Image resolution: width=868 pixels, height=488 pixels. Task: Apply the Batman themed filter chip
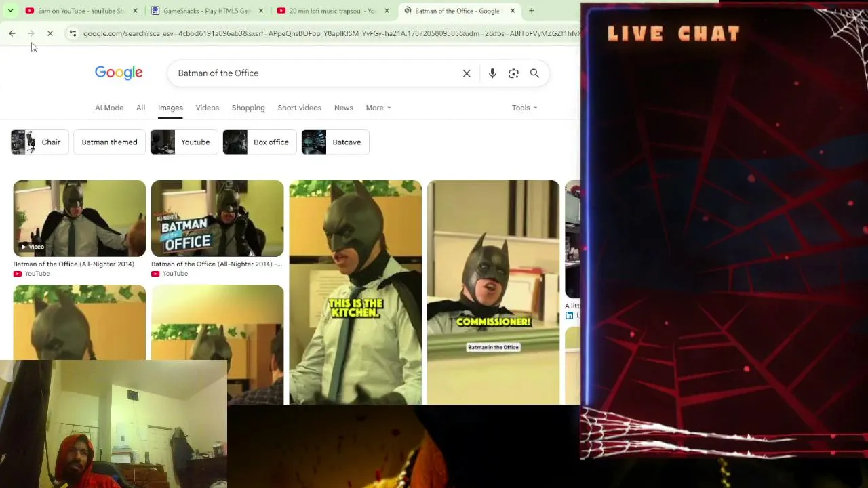point(109,142)
